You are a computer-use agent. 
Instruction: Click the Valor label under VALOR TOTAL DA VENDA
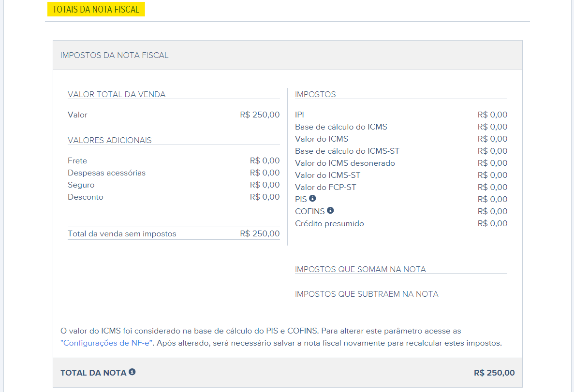(x=77, y=115)
